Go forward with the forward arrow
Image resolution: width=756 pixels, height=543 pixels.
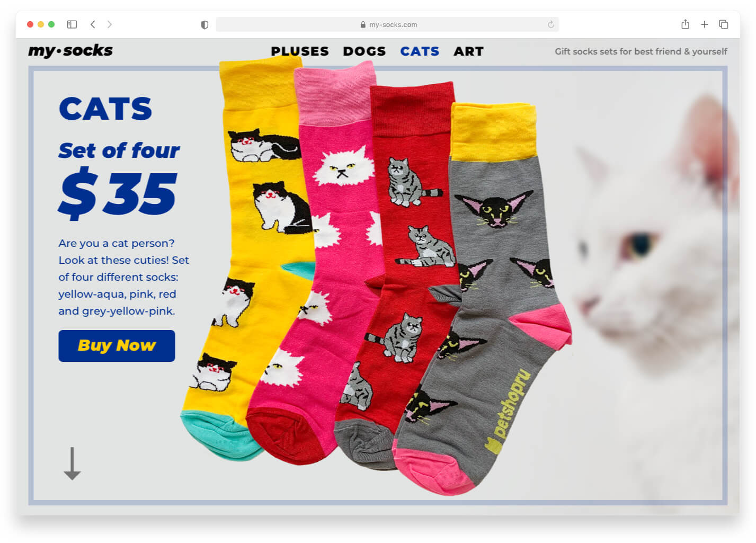[110, 24]
